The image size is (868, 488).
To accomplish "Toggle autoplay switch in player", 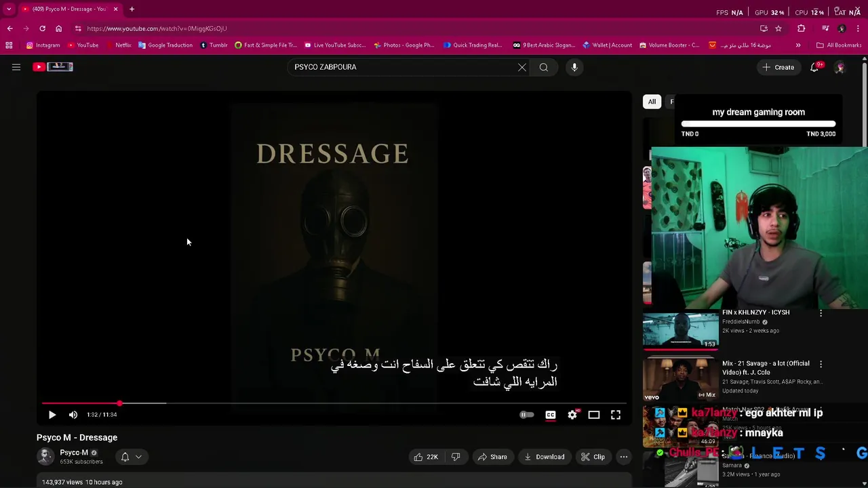I will tap(527, 415).
